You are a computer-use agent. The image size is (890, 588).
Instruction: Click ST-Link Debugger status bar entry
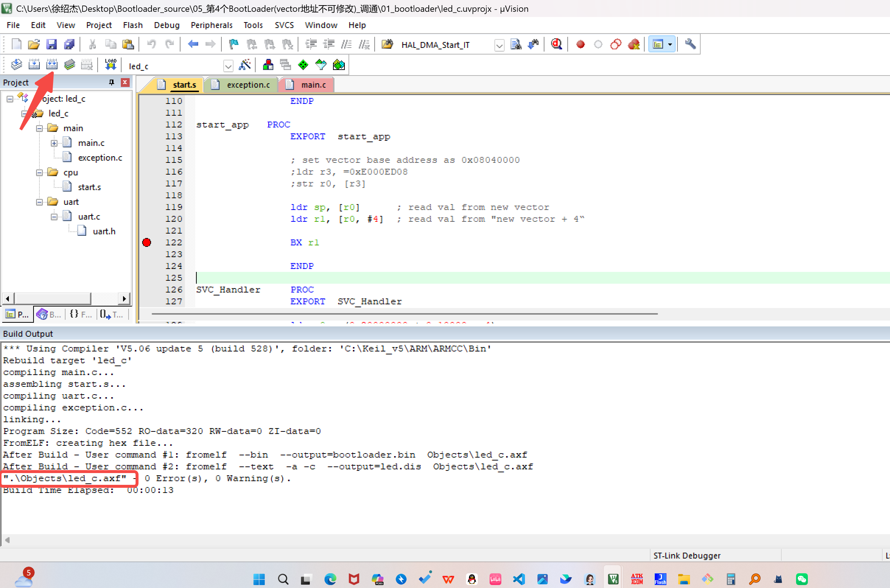[687, 555]
